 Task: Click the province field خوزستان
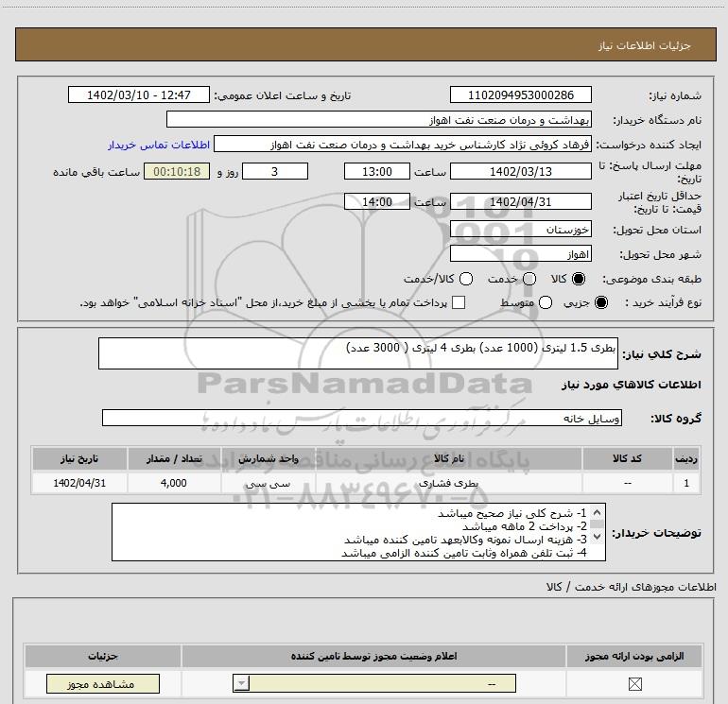click(x=520, y=230)
